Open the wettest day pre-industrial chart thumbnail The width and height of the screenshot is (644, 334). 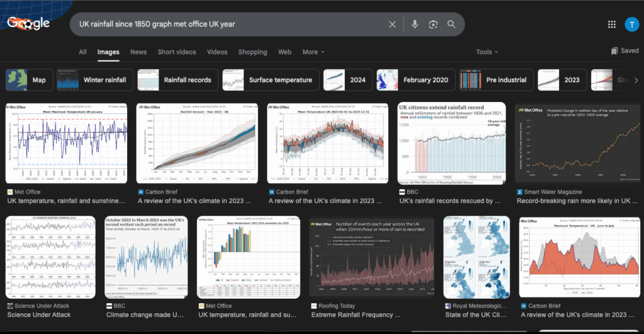pos(577,143)
